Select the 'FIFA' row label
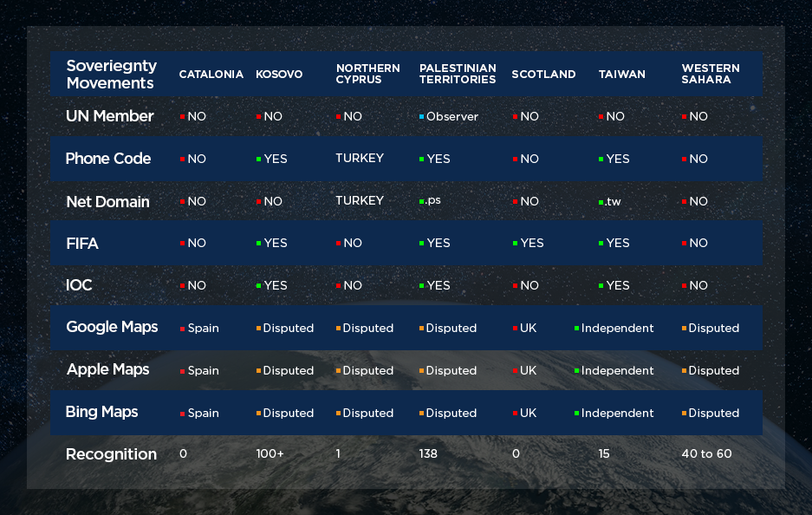Screen dimensions: 812x515 [x=82, y=243]
